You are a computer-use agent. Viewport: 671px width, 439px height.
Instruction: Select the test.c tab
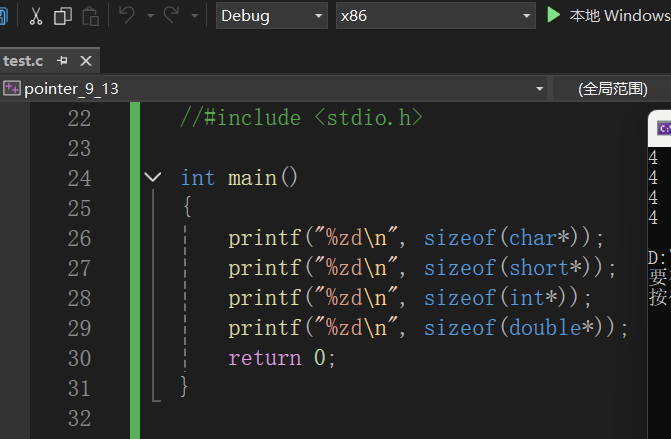(23, 61)
